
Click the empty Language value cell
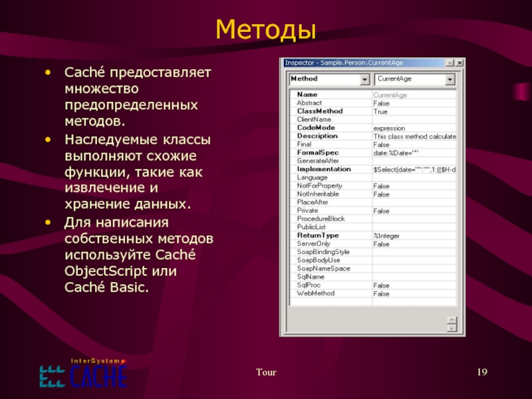tap(414, 178)
